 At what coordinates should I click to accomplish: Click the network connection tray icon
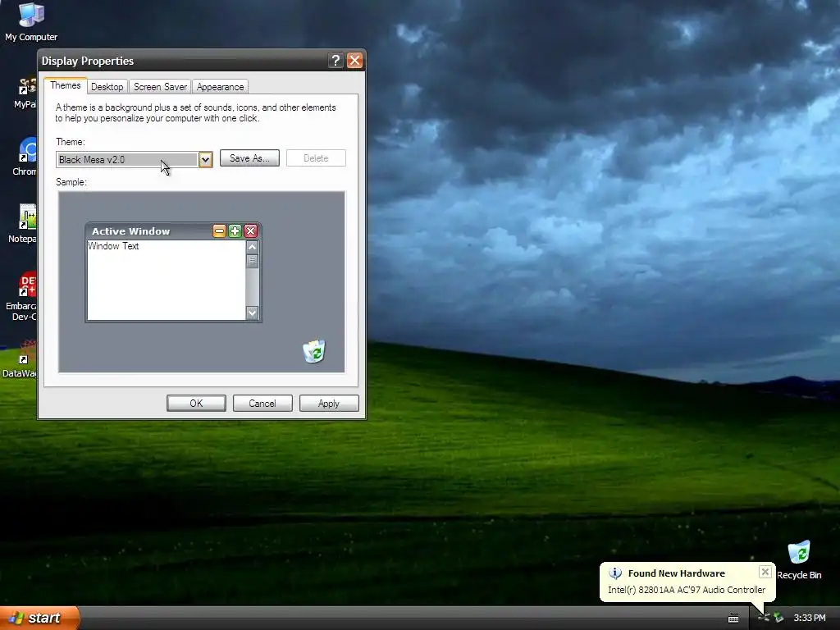[x=778, y=619]
